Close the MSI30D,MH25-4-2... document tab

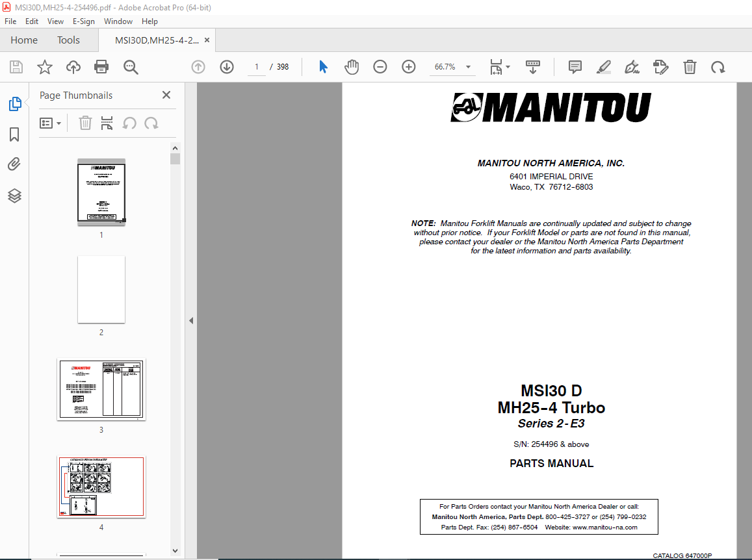point(207,40)
